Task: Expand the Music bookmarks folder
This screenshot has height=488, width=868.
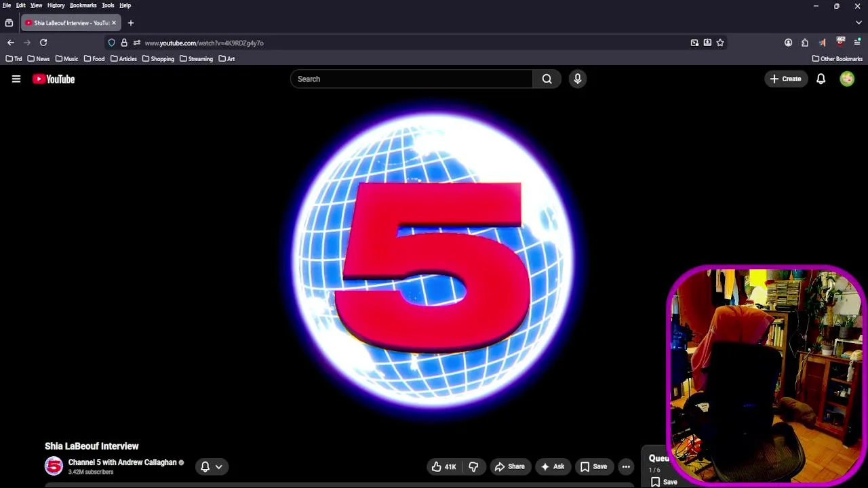Action: 66,59
